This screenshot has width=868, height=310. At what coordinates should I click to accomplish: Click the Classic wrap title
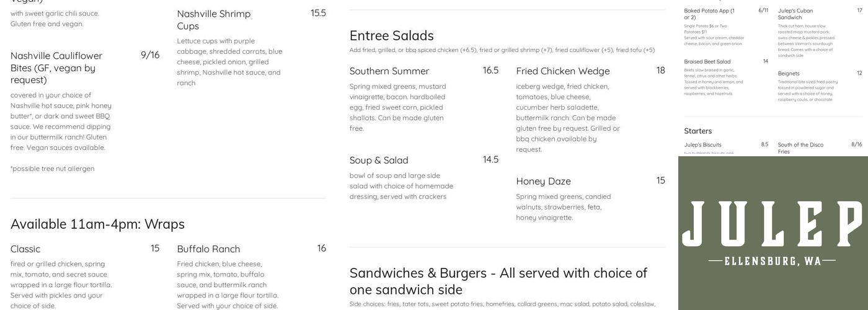click(25, 249)
